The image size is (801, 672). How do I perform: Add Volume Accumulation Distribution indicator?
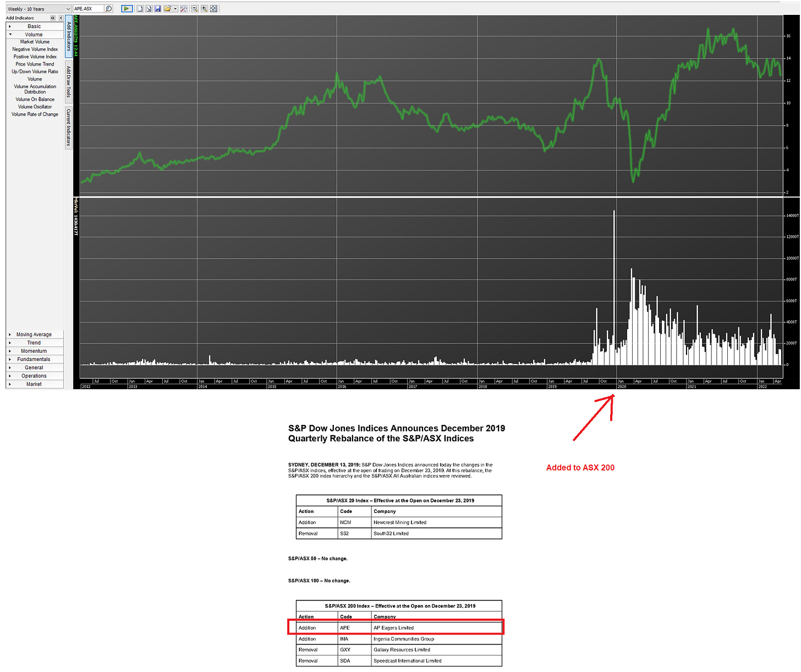click(35, 89)
